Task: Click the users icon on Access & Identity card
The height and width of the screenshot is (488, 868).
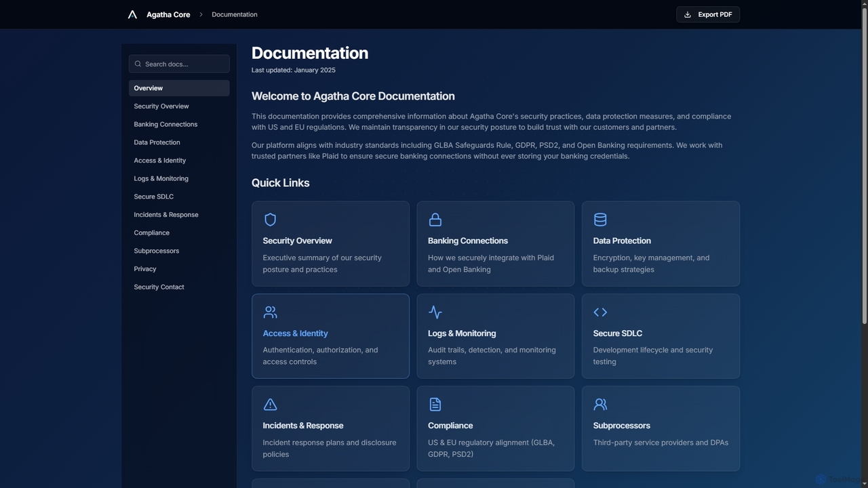Action: 270,312
